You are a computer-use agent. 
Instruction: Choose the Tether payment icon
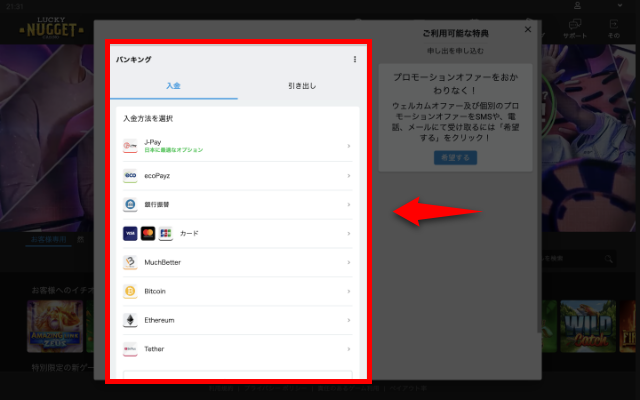click(x=130, y=349)
